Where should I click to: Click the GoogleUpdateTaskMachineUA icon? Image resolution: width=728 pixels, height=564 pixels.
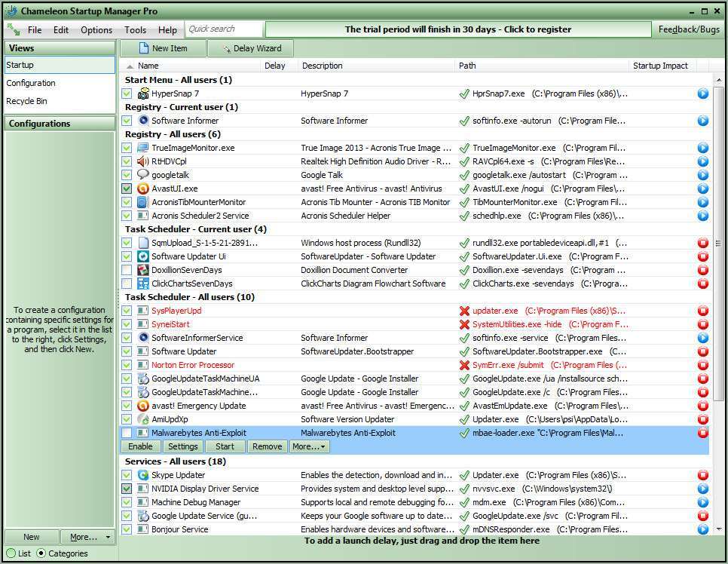pyautogui.click(x=143, y=379)
